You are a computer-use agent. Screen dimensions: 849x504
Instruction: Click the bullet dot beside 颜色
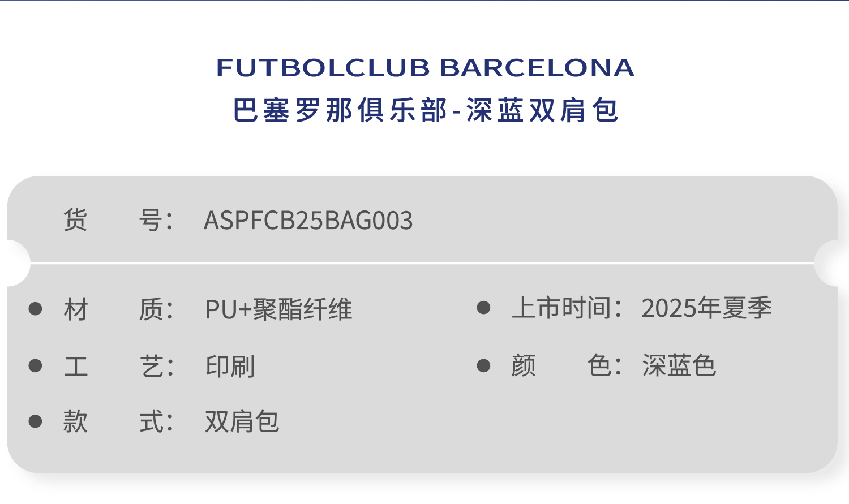coord(483,365)
